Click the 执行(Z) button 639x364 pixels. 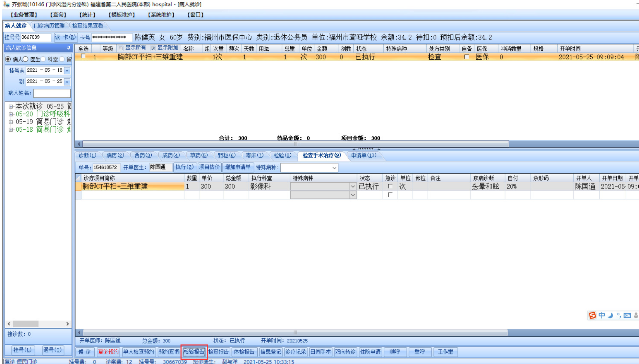coord(185,167)
